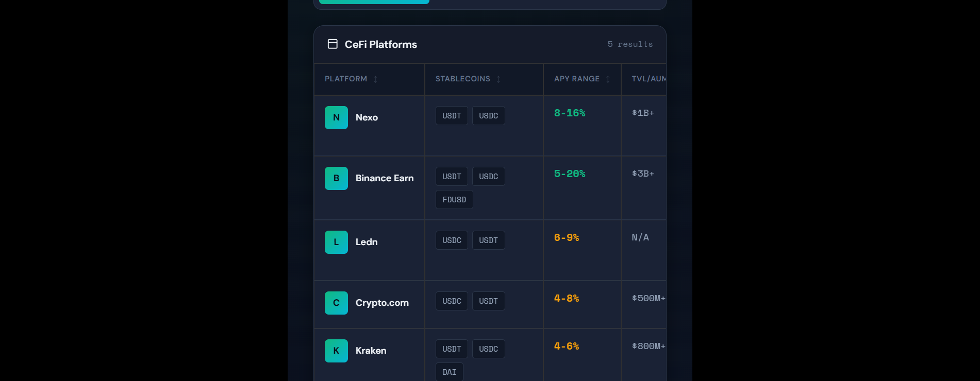
Task: Click the table icon beside CeFi Platforms
Action: coord(333,44)
